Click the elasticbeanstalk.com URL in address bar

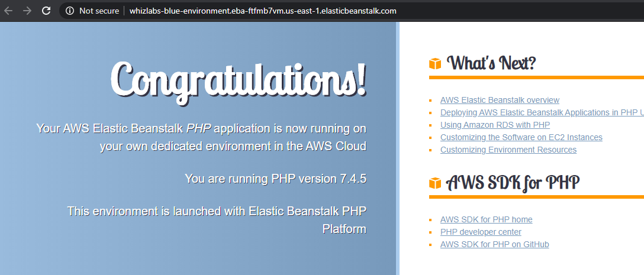coord(263,11)
